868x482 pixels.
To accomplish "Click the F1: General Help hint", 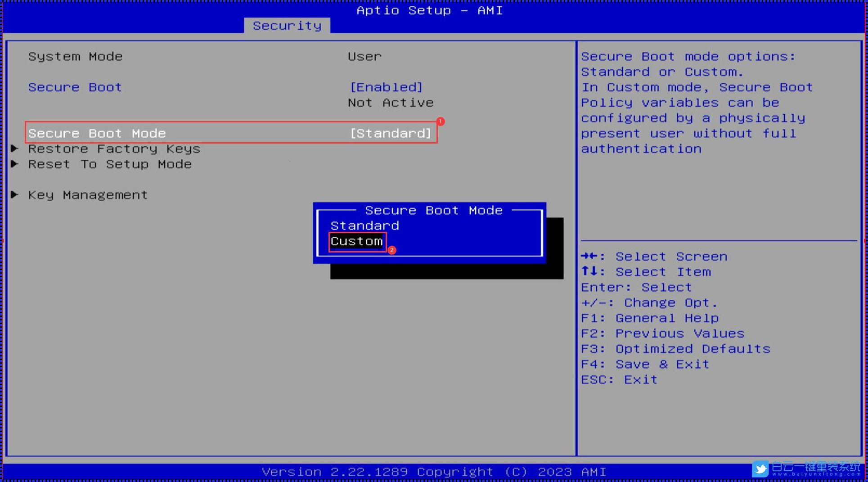I will point(650,318).
